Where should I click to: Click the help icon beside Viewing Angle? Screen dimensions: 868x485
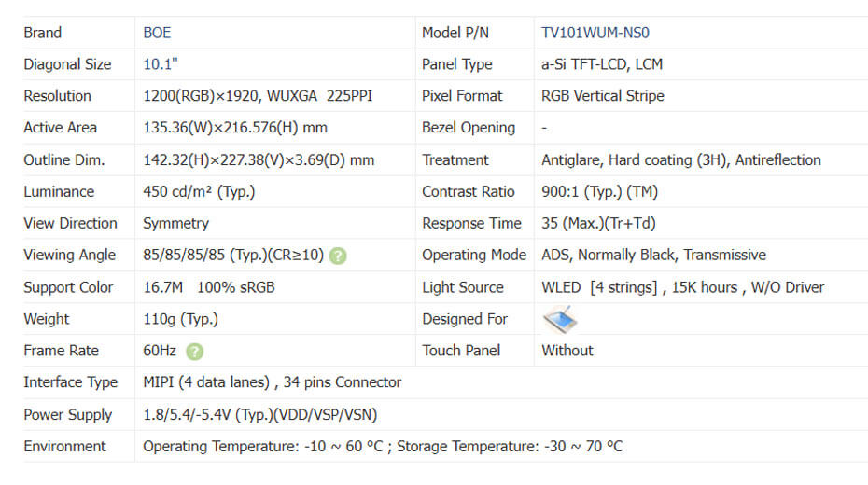(x=338, y=256)
